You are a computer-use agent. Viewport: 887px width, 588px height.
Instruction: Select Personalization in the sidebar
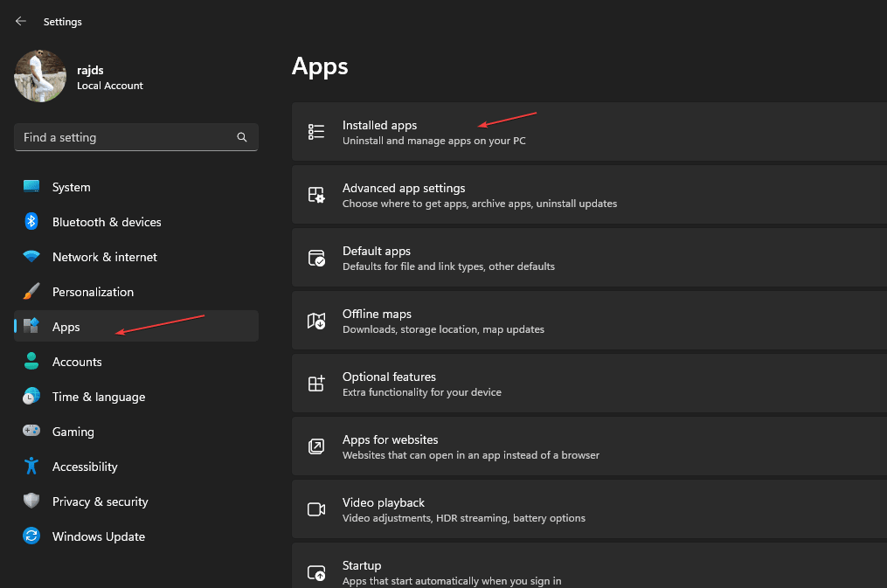coord(92,291)
